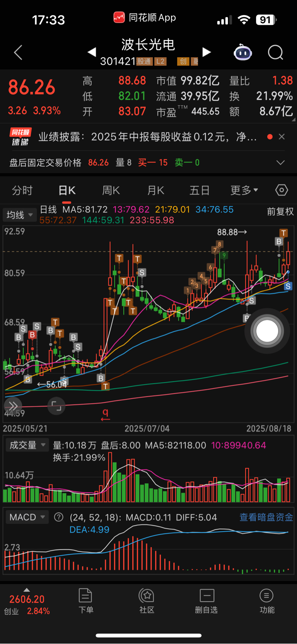Tap the current price 86.26
This screenshot has height=644, width=297.
click(32, 88)
